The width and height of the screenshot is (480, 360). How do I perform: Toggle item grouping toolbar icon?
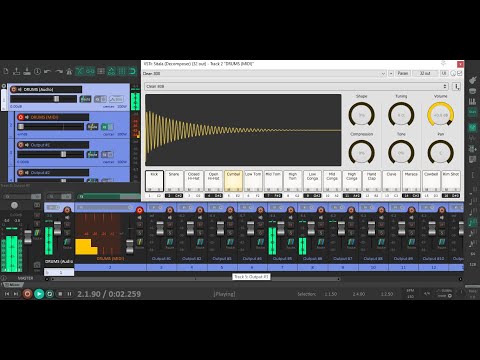[x=90, y=71]
